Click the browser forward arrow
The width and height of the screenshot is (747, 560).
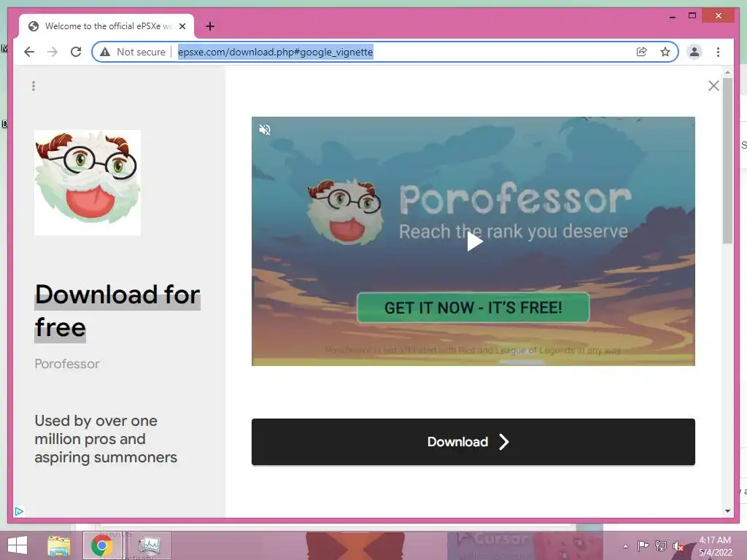[x=53, y=52]
